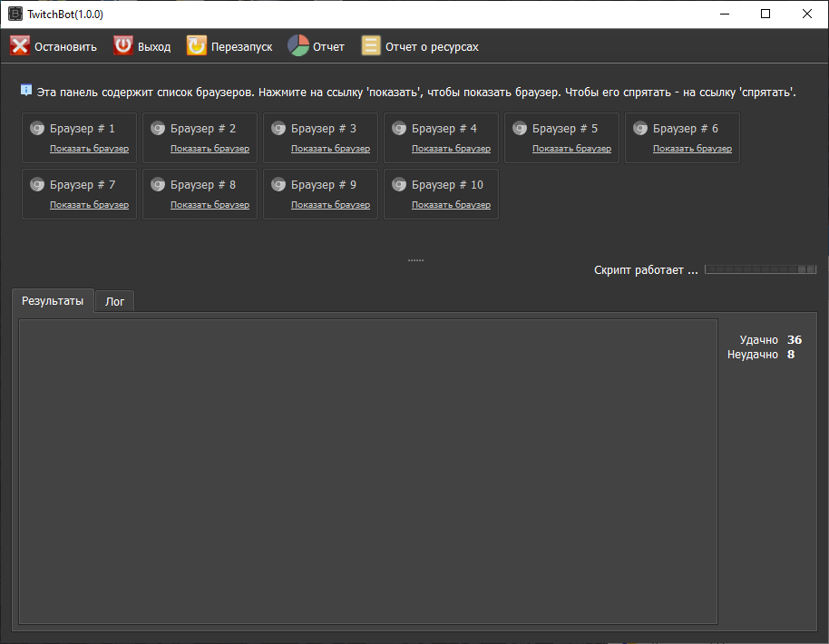The width and height of the screenshot is (829, 644).
Task: Click the Выход (Exit) power icon
Action: point(123,46)
